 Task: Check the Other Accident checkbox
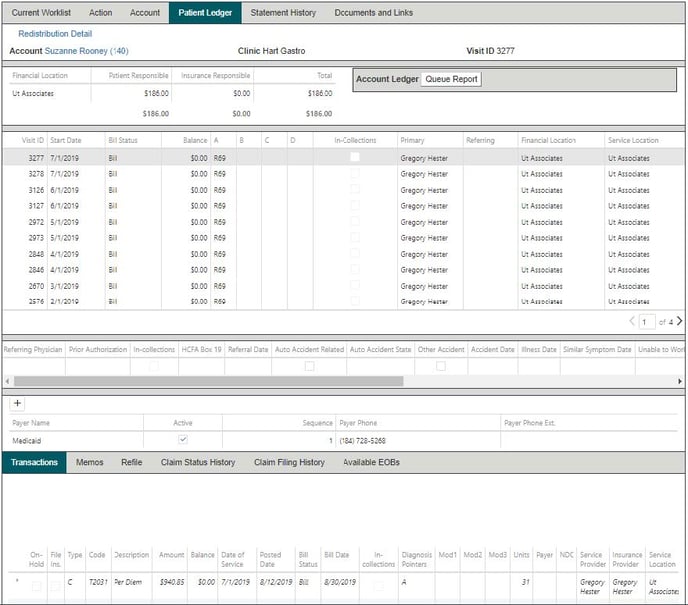click(x=440, y=366)
